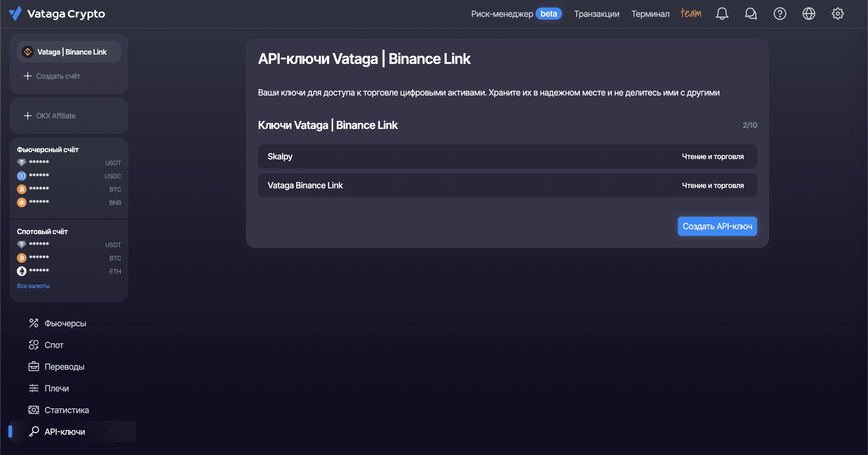Select the Skalpy API key entry
The image size is (868, 455).
click(x=507, y=156)
